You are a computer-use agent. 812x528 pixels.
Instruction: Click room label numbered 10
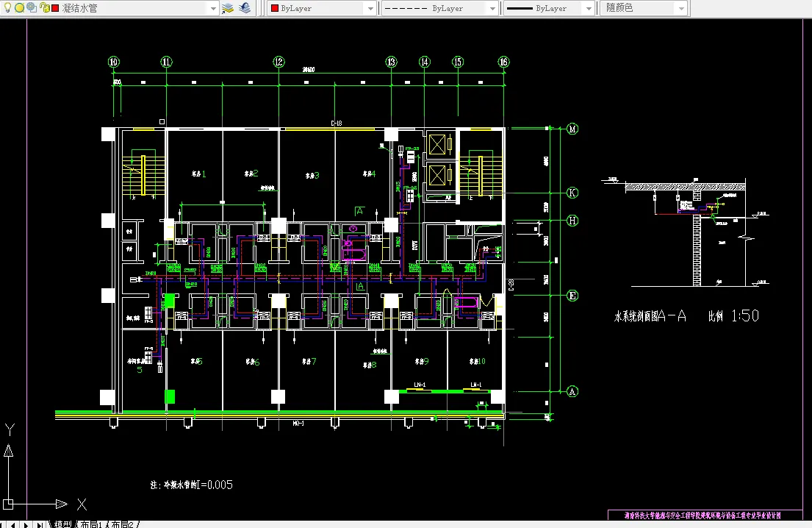[x=478, y=362]
